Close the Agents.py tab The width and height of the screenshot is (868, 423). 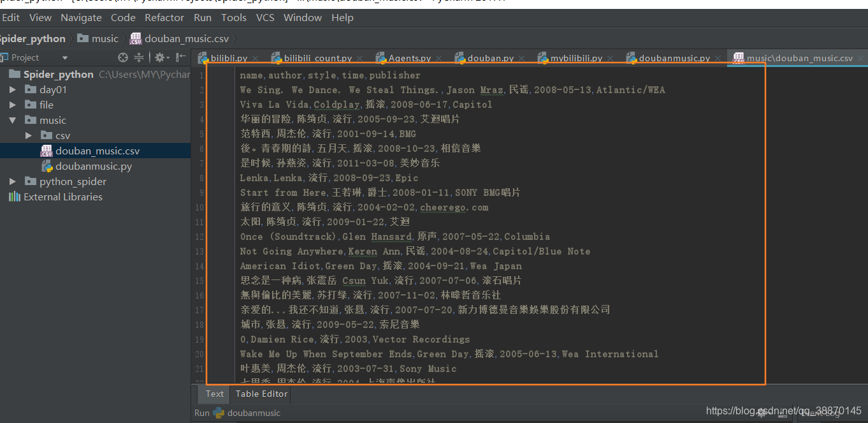click(x=439, y=59)
